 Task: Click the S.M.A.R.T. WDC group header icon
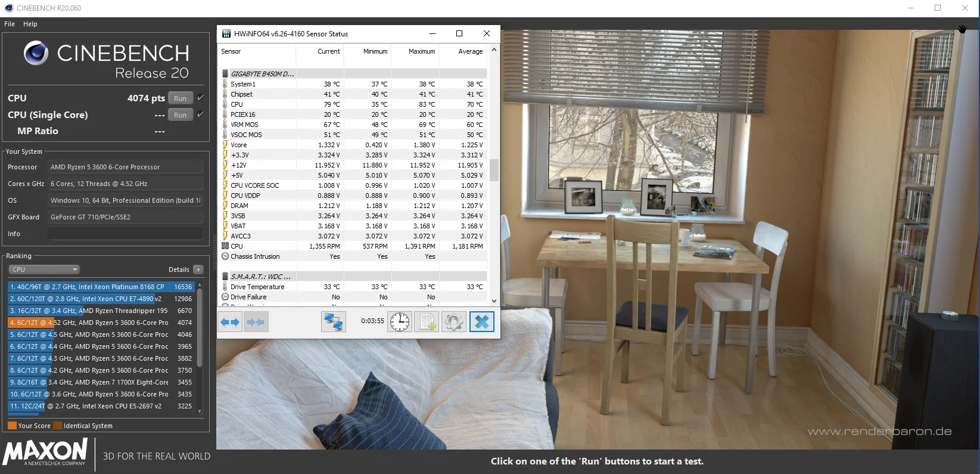point(225,277)
